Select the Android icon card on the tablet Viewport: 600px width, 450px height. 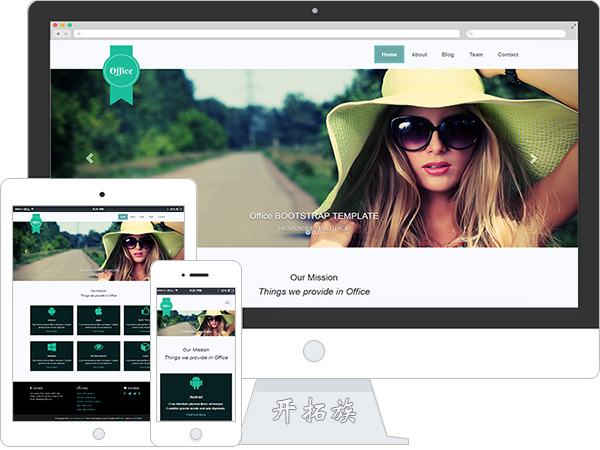click(52, 320)
